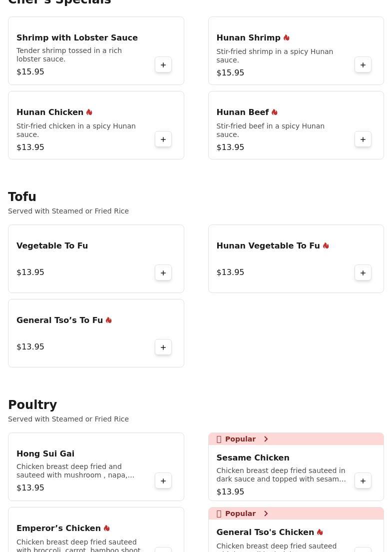392x552 pixels.
Task: Click flame icon beside Emperor's Chicken
Action: (x=107, y=528)
